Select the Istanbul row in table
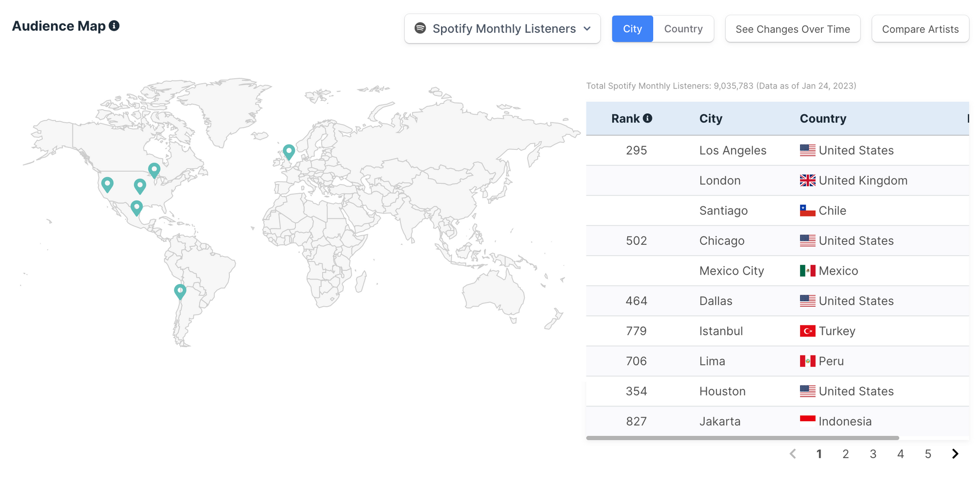 coord(721,331)
